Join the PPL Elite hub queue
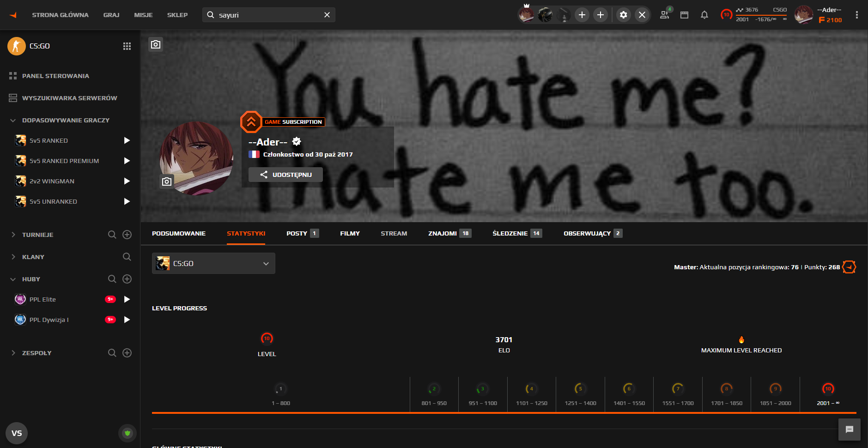The image size is (868, 448). (127, 299)
